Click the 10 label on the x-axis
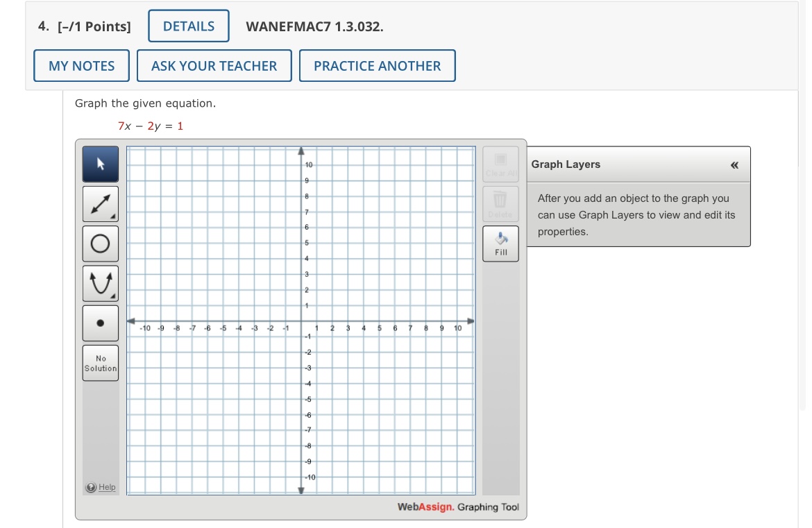The height and width of the screenshot is (528, 812). pyautogui.click(x=458, y=328)
